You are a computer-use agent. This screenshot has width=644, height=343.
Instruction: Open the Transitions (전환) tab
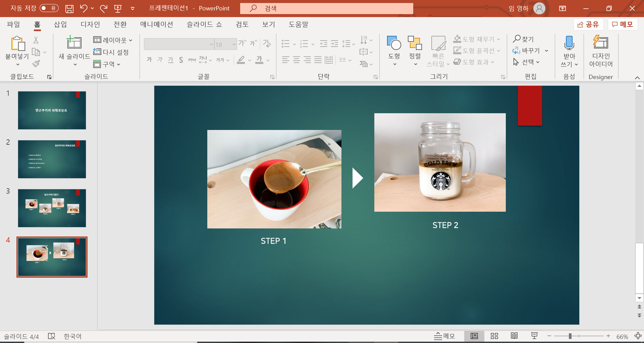tap(120, 24)
